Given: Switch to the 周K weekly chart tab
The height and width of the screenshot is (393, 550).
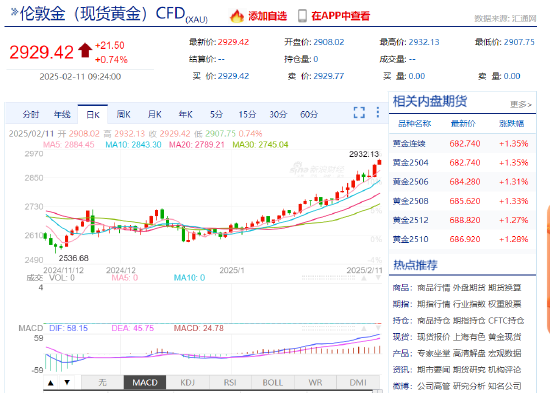Looking at the screenshot, I should [123, 114].
